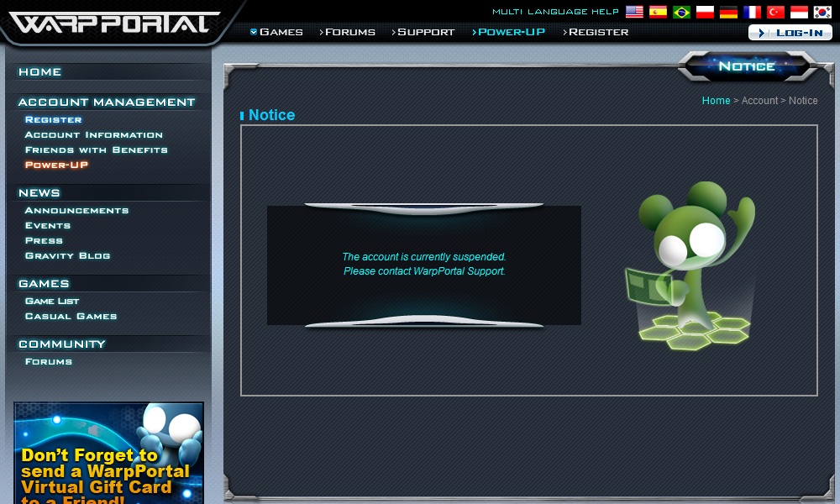This screenshot has height=504, width=840.
Task: Select the United States flag language
Action: click(634, 12)
